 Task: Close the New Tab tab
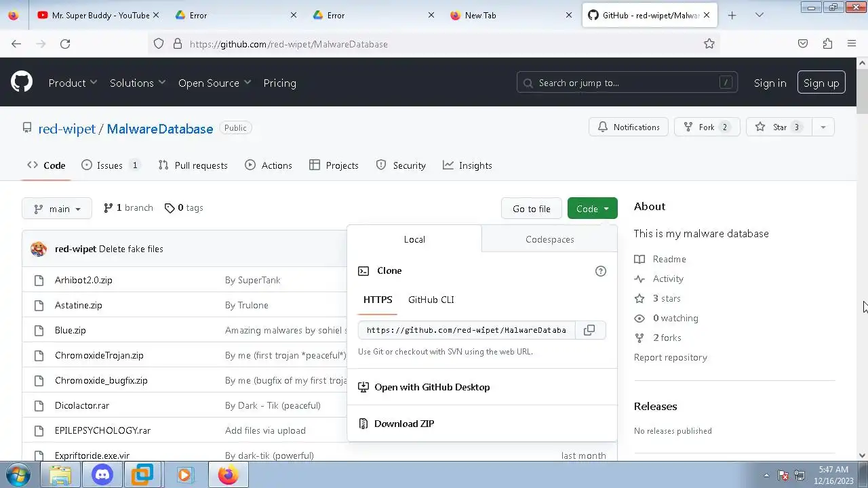pyautogui.click(x=568, y=15)
